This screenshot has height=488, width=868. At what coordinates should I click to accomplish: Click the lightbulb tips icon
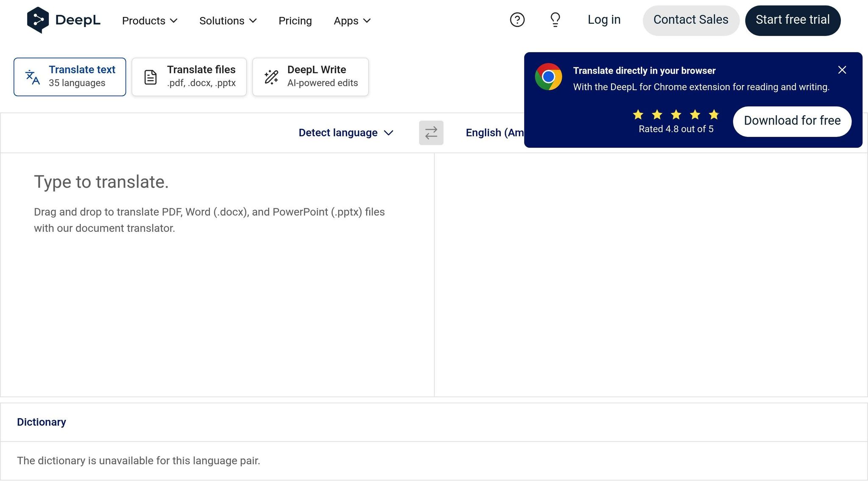pos(555,20)
